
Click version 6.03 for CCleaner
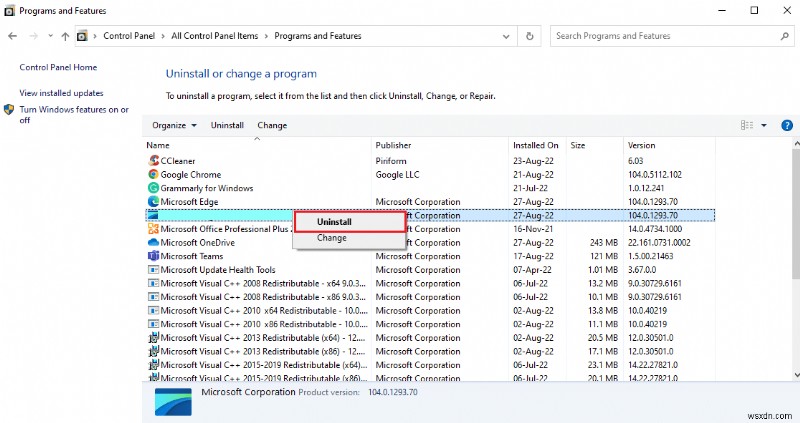[x=636, y=161]
